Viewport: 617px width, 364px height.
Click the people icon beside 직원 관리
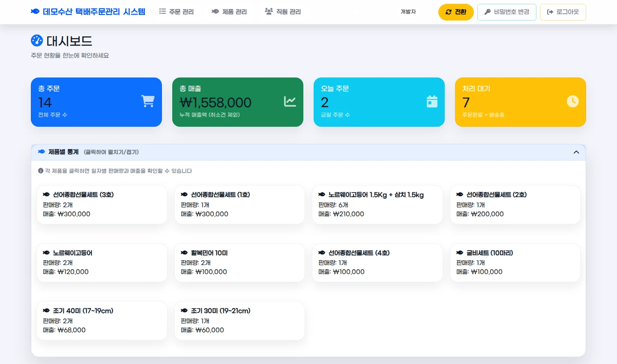click(x=269, y=12)
